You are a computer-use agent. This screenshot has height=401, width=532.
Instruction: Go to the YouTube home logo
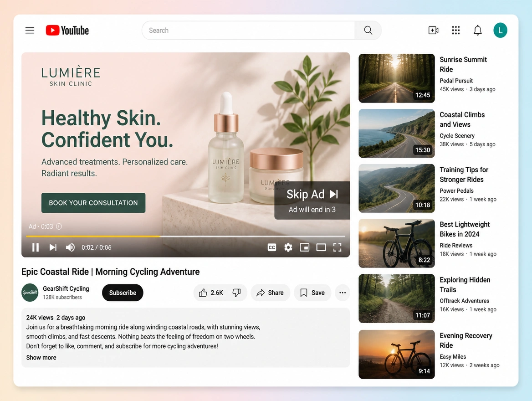click(67, 30)
